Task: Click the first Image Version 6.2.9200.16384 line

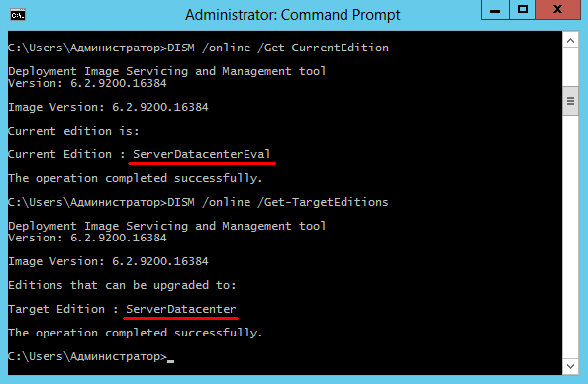Action: pos(108,107)
